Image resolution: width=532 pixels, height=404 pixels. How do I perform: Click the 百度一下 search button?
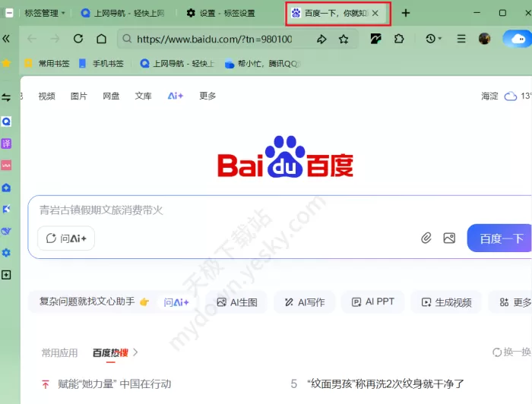tap(499, 238)
